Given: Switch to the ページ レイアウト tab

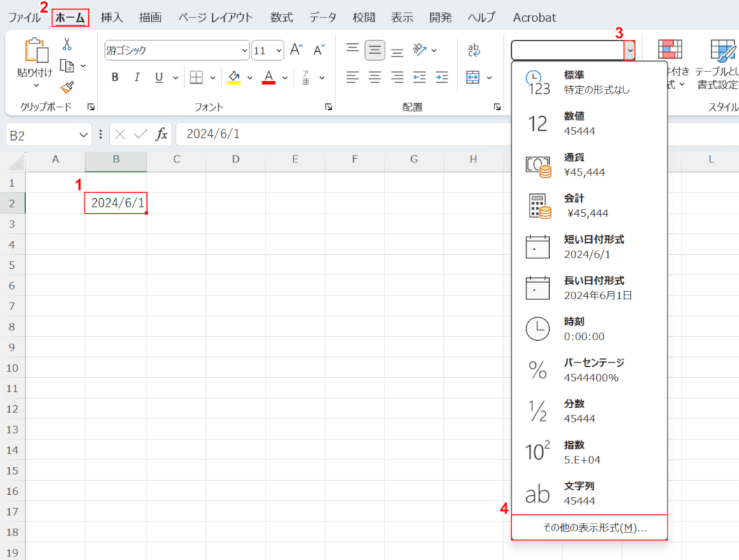Looking at the screenshot, I should click(215, 17).
